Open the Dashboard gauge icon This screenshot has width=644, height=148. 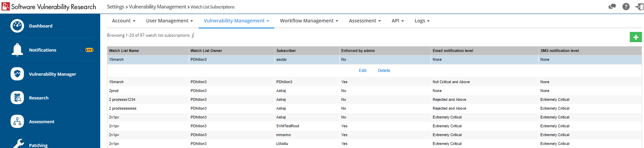click(17, 26)
